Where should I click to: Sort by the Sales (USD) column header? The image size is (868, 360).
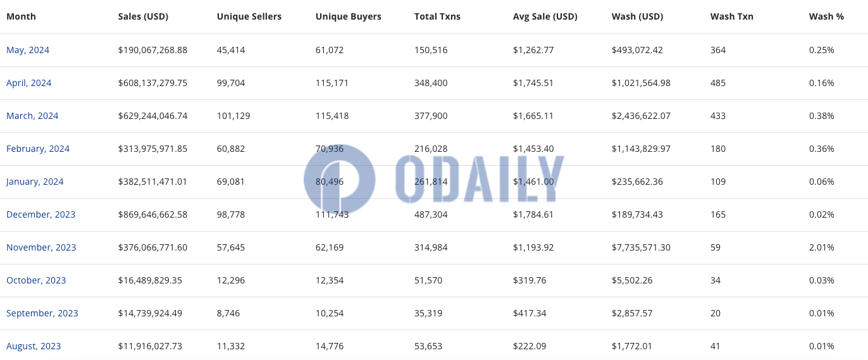(143, 16)
